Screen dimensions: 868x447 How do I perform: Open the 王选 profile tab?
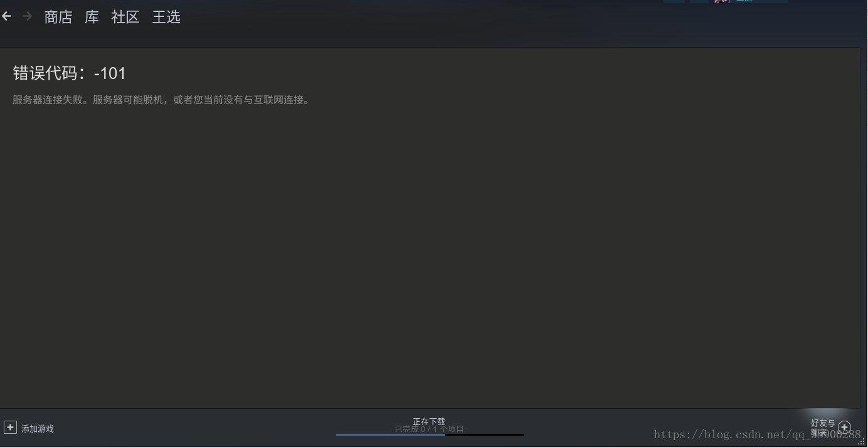point(166,17)
